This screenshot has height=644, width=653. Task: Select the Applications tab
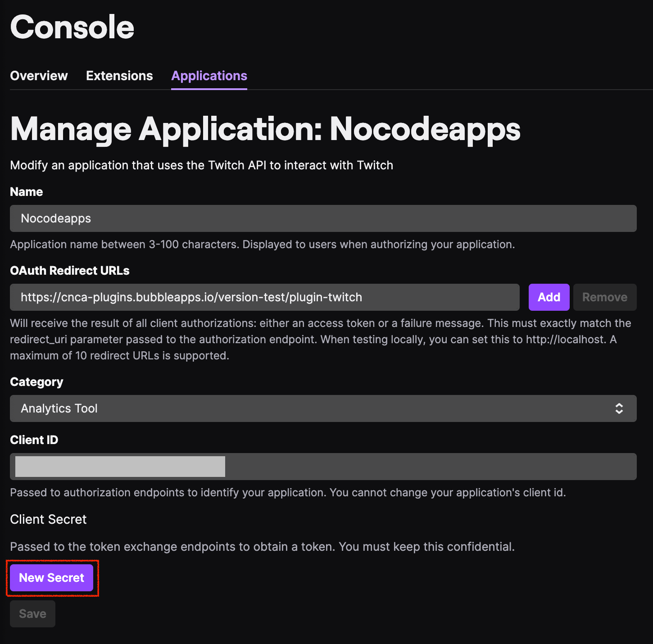click(x=209, y=76)
